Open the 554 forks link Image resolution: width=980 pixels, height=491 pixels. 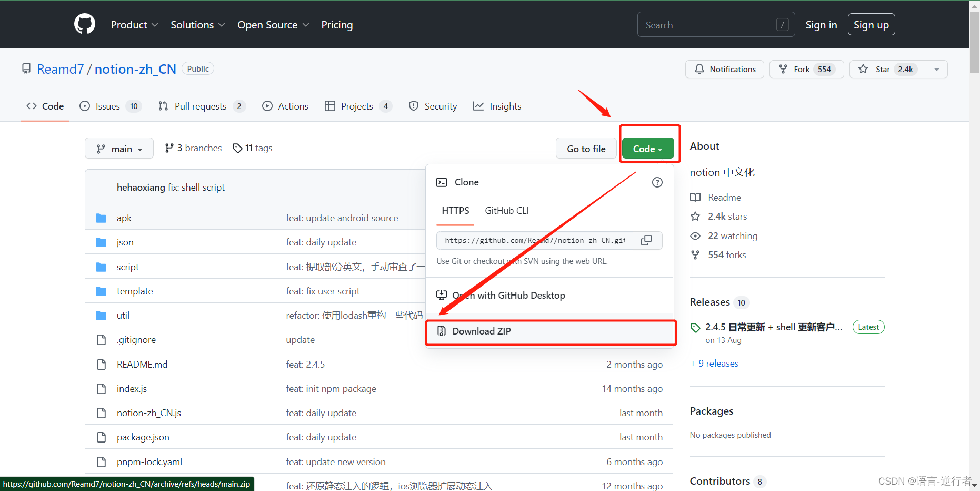tap(727, 255)
